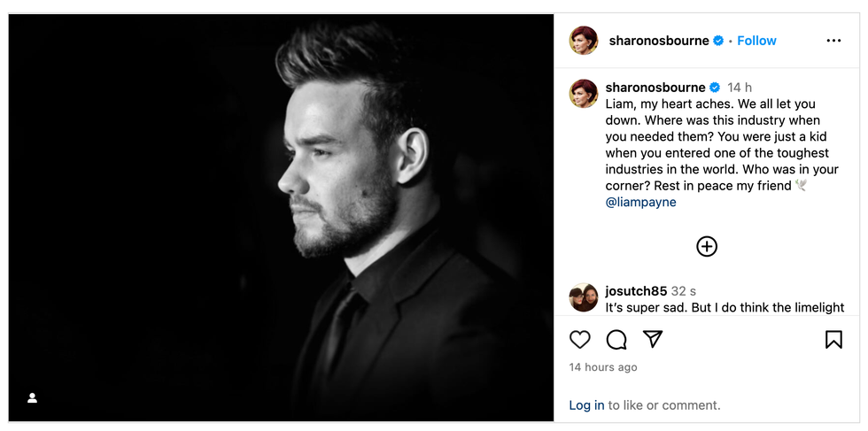This screenshot has width=868, height=431.
Task: Click the black-and-white portrait photo
Action: click(x=281, y=217)
